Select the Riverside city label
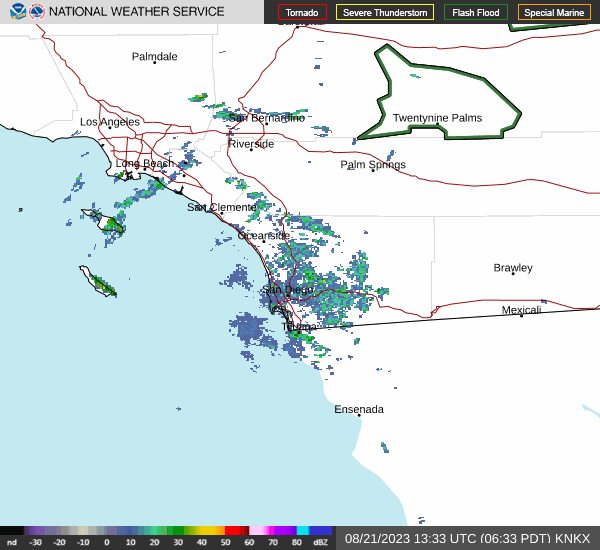 (250, 144)
